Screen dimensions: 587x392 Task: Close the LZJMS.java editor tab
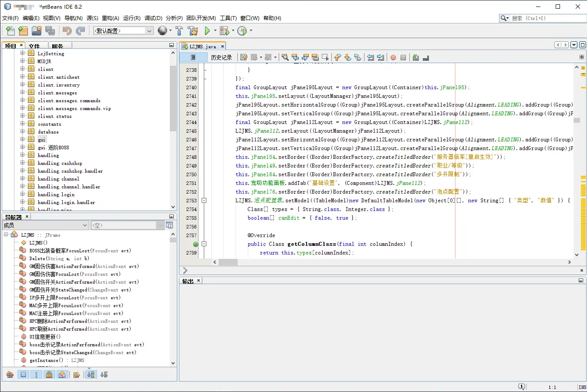click(223, 46)
